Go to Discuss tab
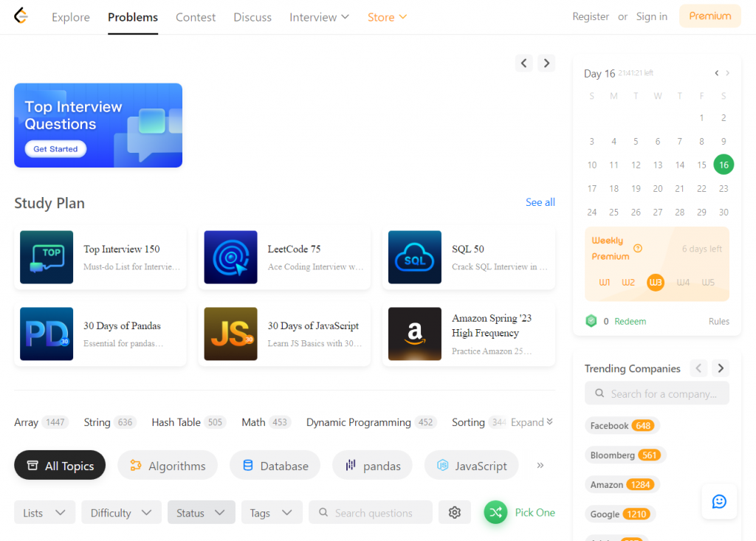 click(x=252, y=18)
